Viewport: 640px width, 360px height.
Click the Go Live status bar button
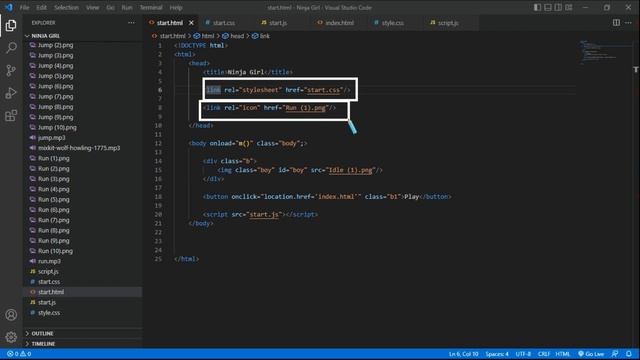[591, 354]
